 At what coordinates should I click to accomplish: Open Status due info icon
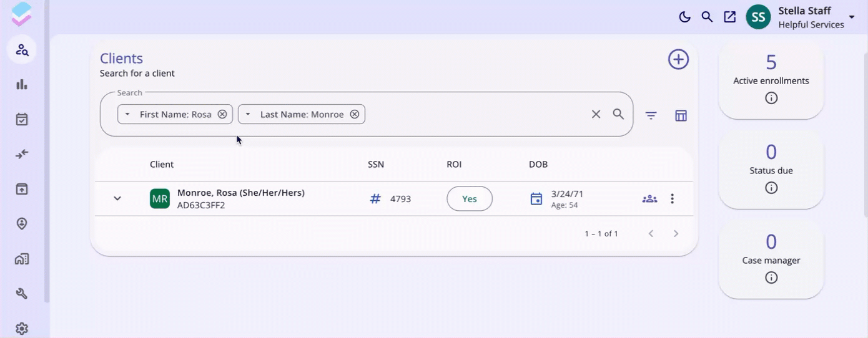click(771, 188)
